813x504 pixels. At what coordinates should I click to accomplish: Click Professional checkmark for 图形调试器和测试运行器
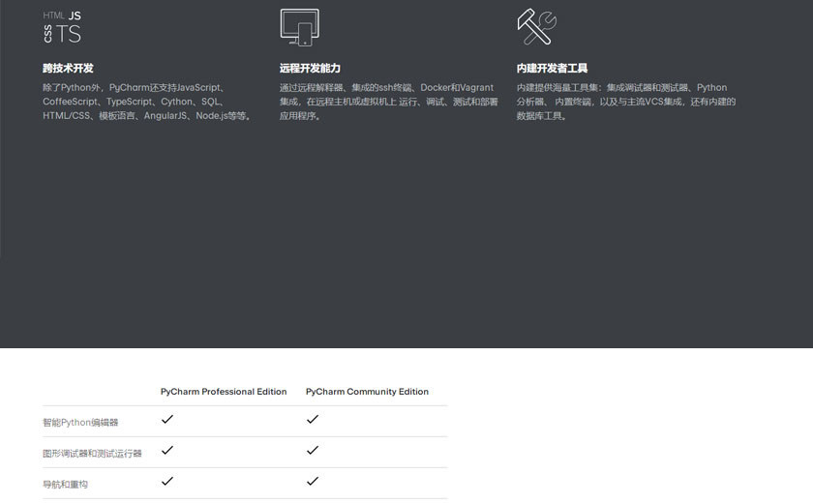coord(166,450)
